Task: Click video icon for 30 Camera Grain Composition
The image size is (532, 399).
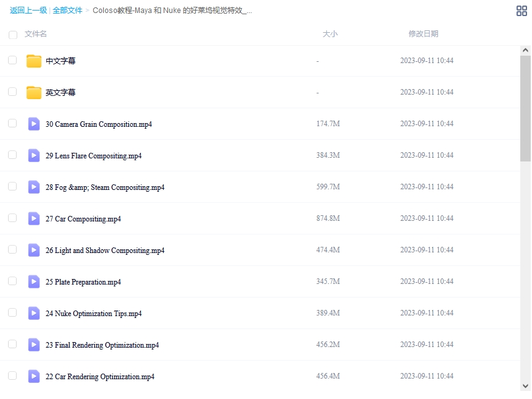Action: click(34, 124)
